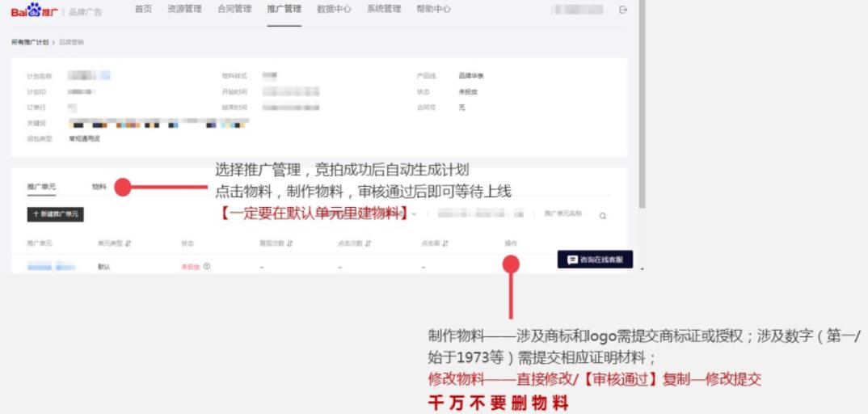
Task: Click the search magnifier icon
Action: 602,215
